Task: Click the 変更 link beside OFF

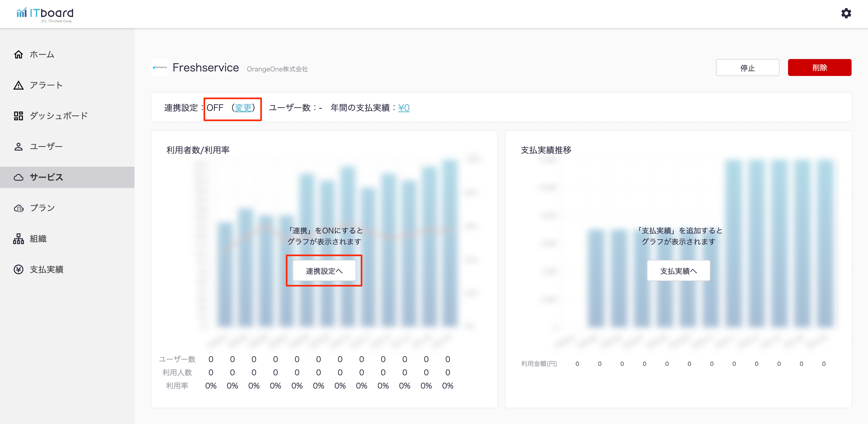Action: click(x=243, y=108)
